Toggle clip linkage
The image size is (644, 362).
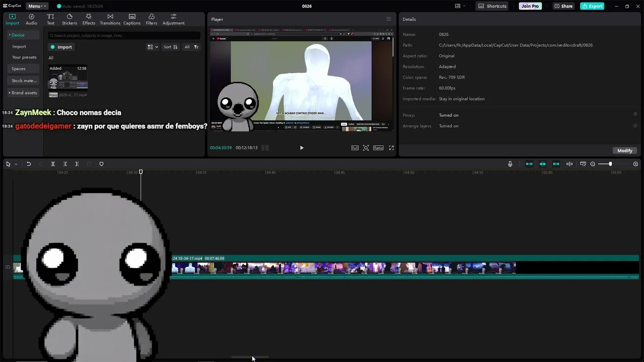click(556, 164)
